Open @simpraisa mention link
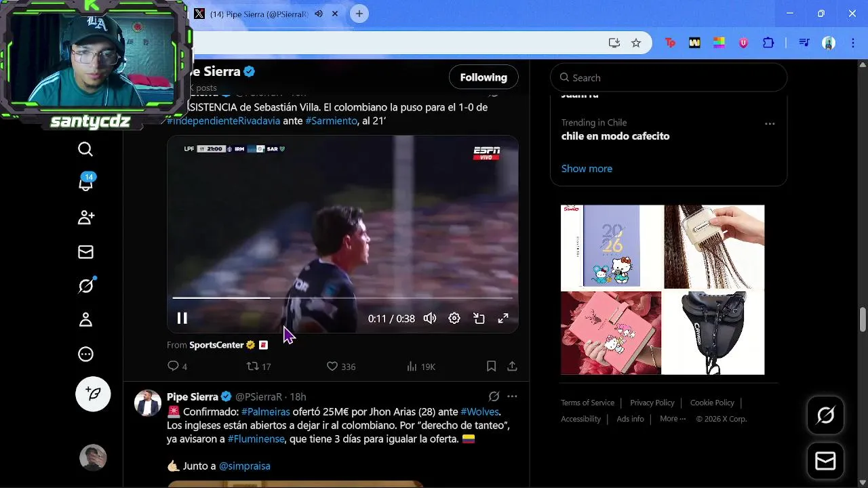Viewport: 868px width, 488px height. click(245, 466)
